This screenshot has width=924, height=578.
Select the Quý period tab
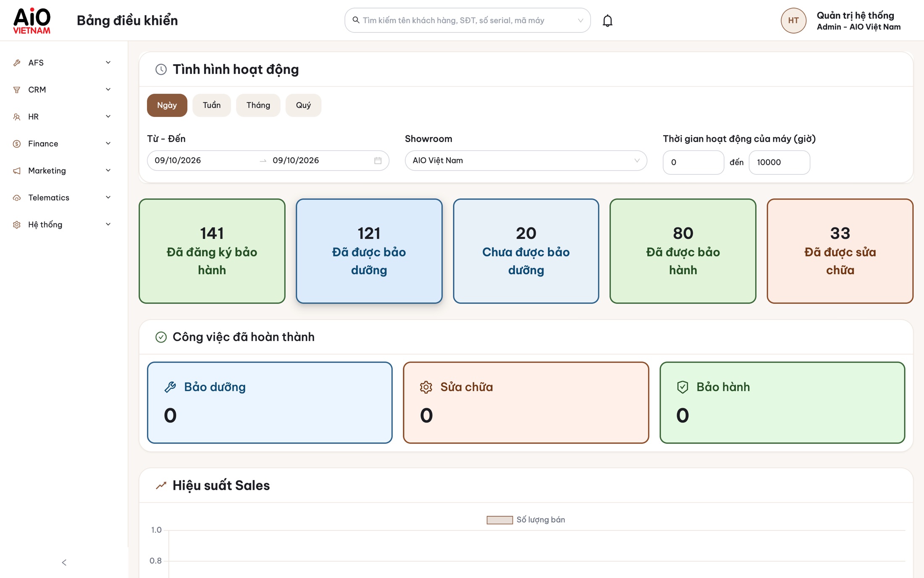[303, 105]
